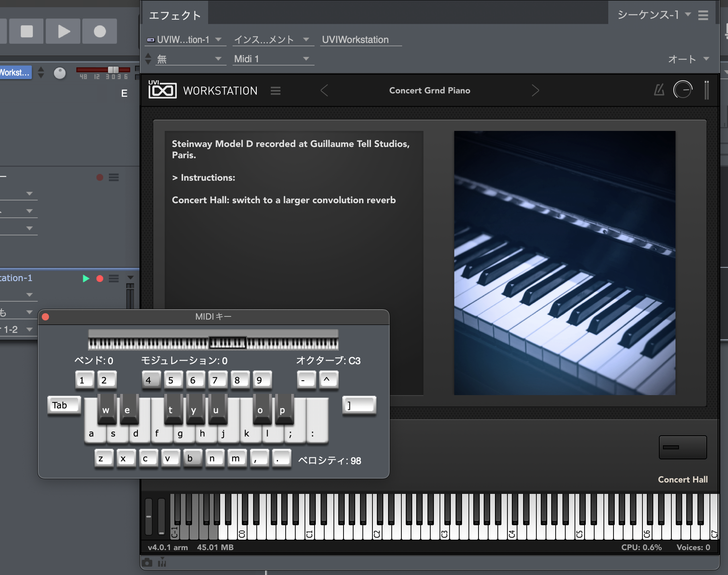
Task: Open the オート dropdown
Action: 688,59
